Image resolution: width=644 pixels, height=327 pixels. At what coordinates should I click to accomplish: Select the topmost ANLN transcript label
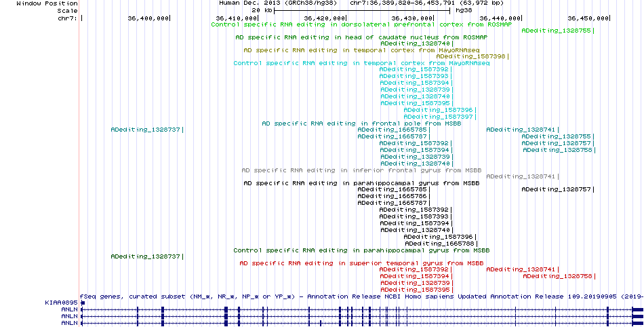(69, 309)
